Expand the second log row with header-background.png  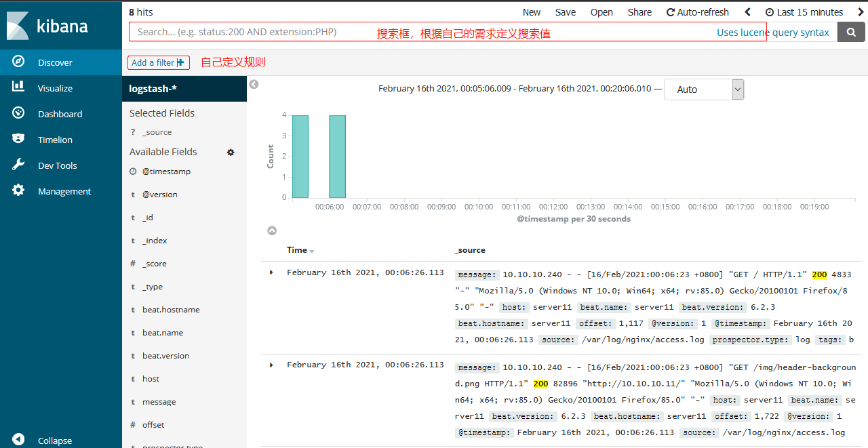(272, 365)
